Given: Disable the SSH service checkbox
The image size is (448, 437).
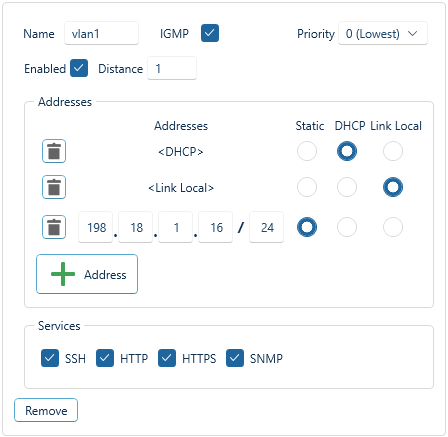Looking at the screenshot, I should point(50,358).
